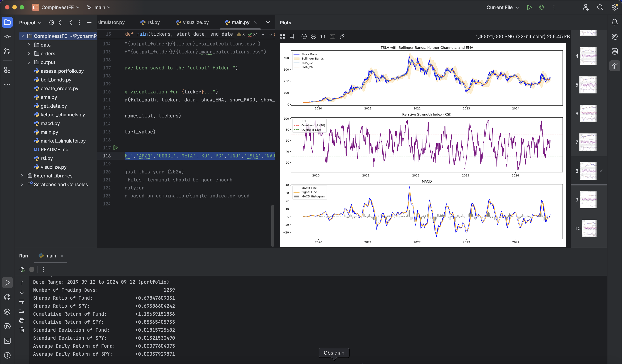Screen dimensions: 622x364
Task: Expand the output folder
Action: point(29,62)
